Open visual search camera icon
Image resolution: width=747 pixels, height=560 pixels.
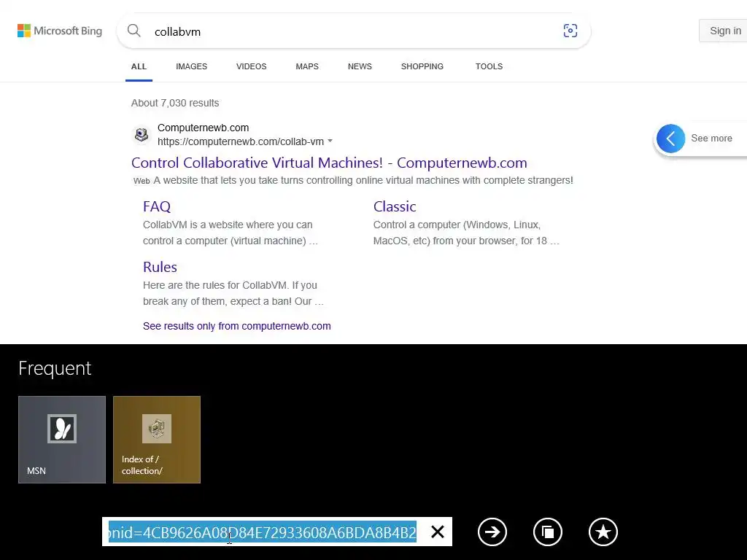(570, 31)
